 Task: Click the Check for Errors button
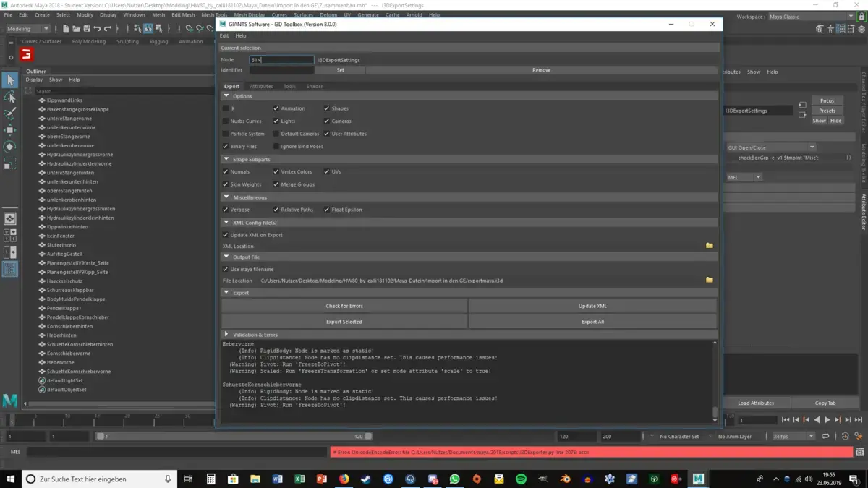(344, 306)
